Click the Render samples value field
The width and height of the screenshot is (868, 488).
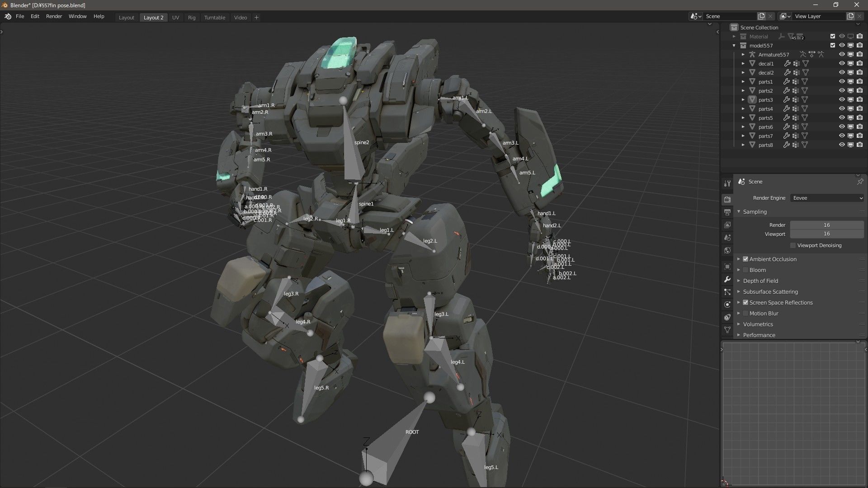[827, 225]
